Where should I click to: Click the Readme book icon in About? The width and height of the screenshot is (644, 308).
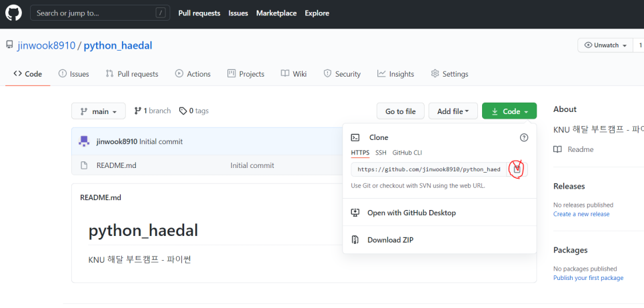[557, 149]
